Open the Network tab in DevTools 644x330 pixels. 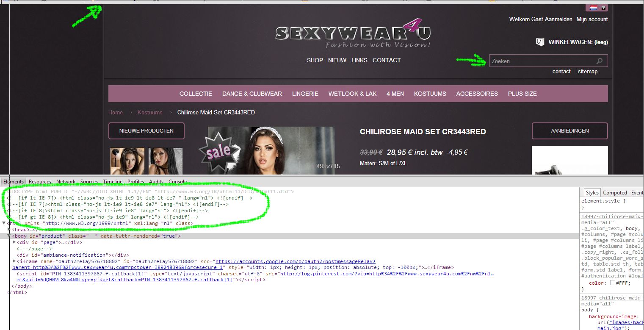[x=66, y=182]
